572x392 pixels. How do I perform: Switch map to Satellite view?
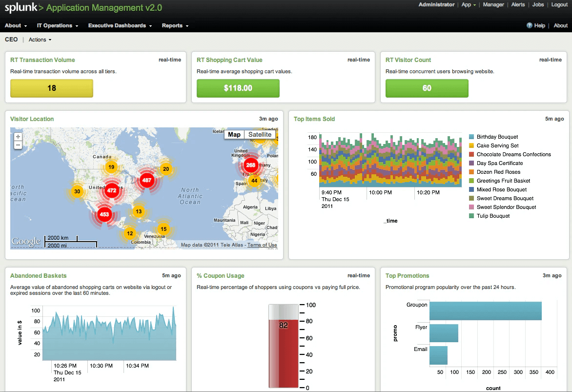(x=260, y=135)
